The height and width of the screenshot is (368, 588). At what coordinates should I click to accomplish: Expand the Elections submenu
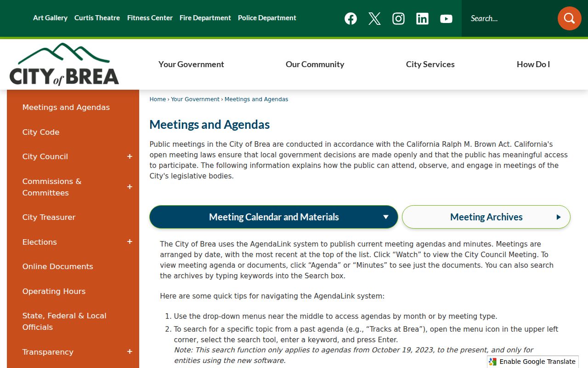[130, 242]
